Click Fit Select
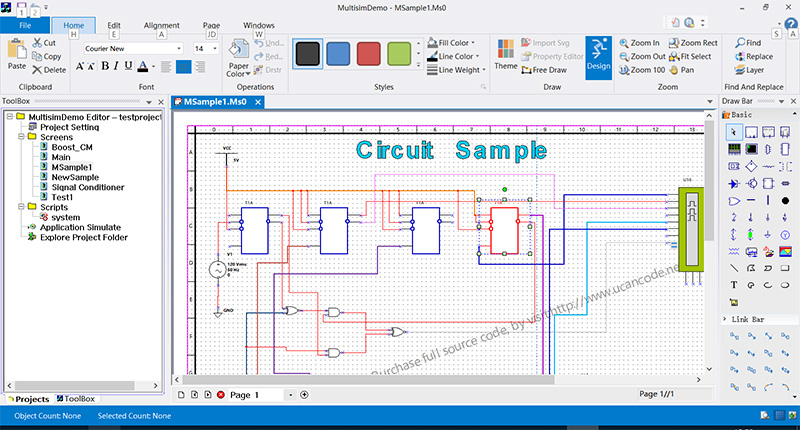This screenshot has width=800, height=430. point(690,56)
